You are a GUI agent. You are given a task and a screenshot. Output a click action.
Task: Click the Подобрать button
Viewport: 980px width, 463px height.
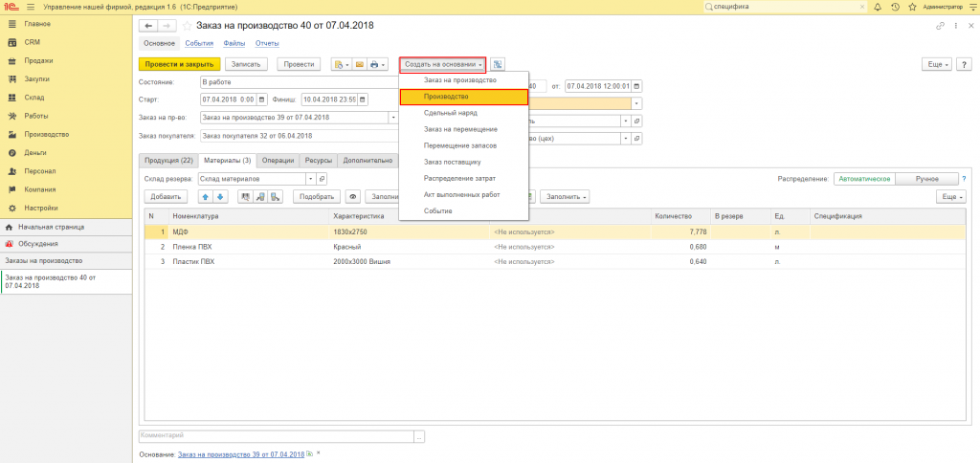(x=316, y=196)
